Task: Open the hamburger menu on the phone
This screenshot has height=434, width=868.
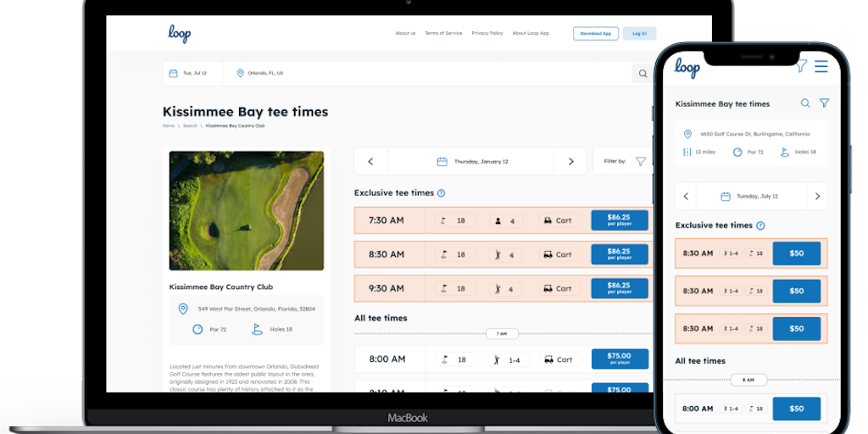Action: tap(821, 66)
